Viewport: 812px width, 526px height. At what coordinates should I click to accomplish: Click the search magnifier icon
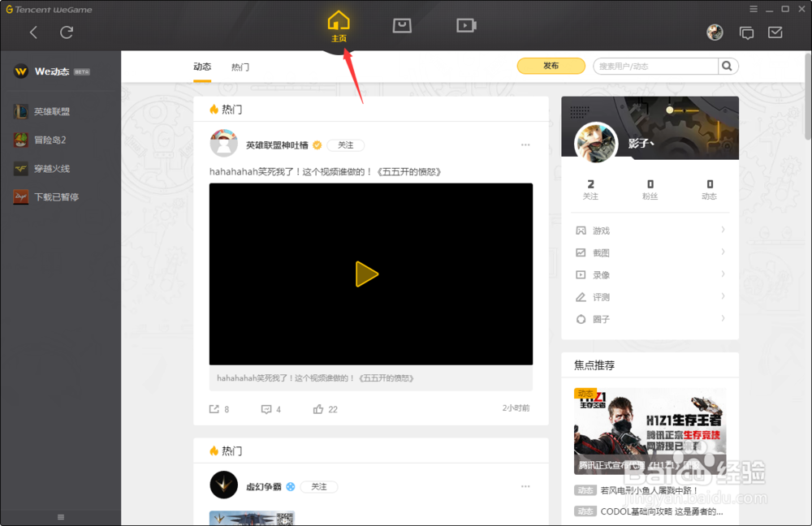point(727,66)
